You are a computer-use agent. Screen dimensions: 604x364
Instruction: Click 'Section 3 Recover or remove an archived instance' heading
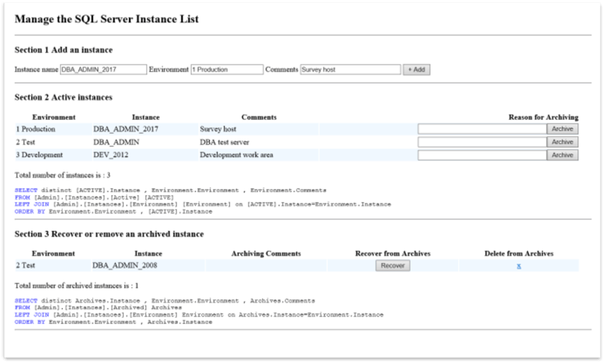tap(109, 234)
